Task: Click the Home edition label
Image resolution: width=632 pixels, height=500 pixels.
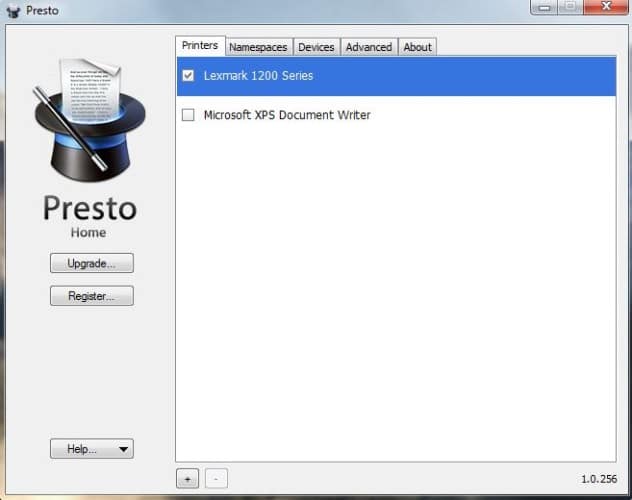Action: [88, 232]
